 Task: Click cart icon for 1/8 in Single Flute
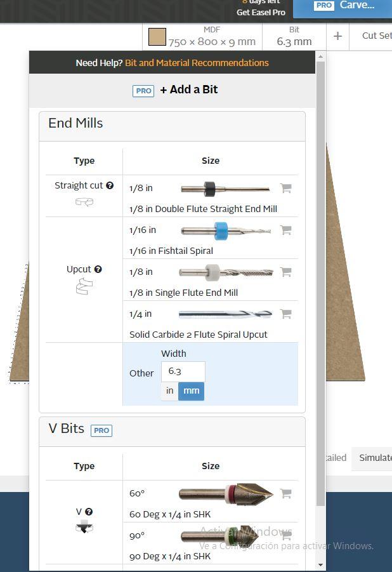[x=286, y=272]
